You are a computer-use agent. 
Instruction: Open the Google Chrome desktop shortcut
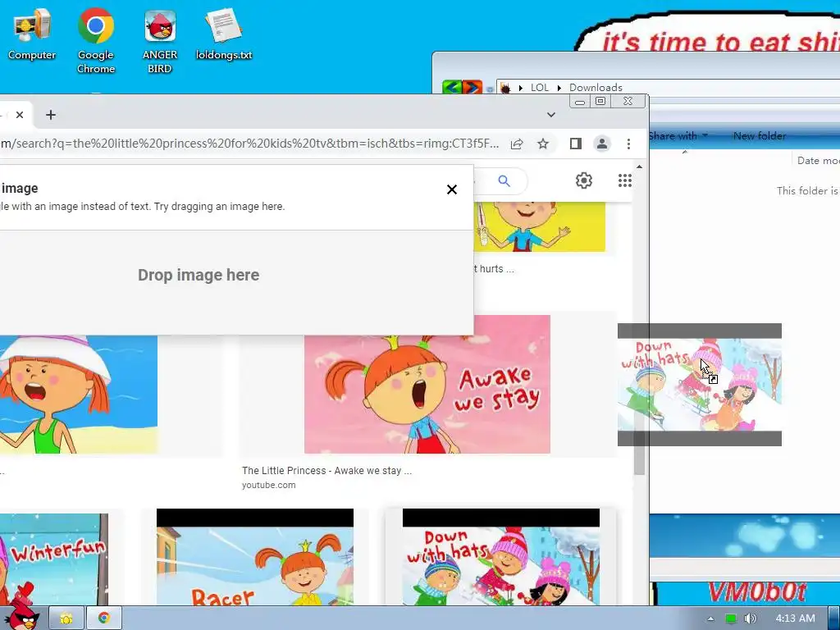point(96,41)
